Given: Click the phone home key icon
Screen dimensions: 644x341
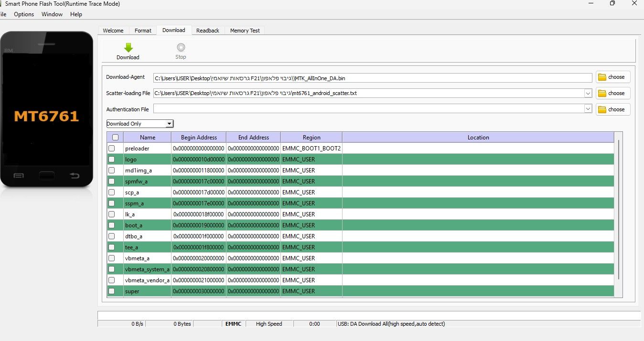Looking at the screenshot, I should [x=47, y=175].
